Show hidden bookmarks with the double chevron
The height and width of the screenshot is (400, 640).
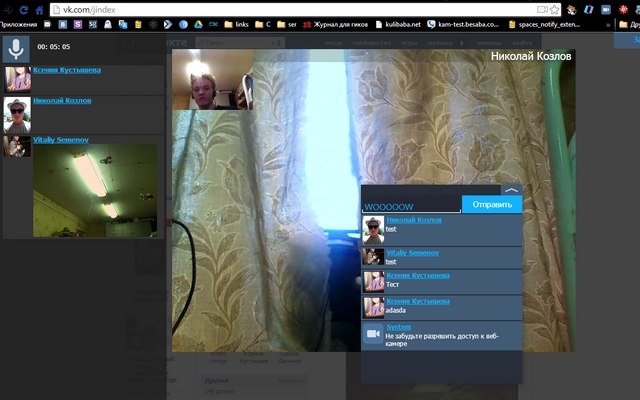(608, 25)
